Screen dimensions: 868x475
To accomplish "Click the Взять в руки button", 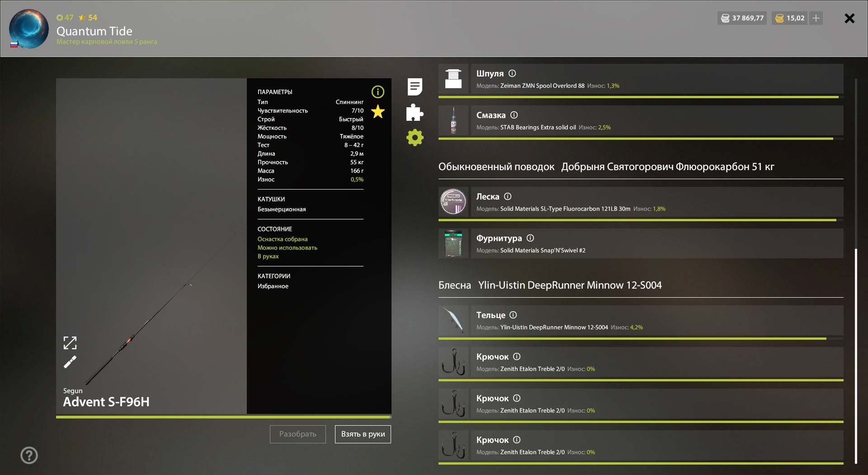I will tap(363, 434).
